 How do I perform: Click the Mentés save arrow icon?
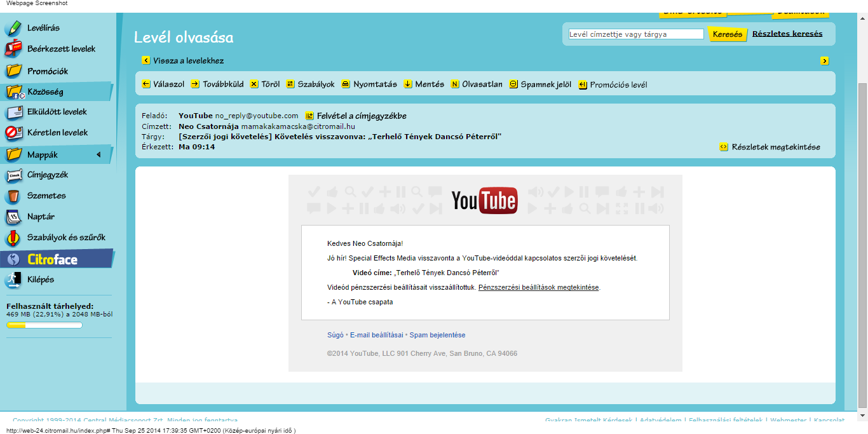tap(408, 84)
